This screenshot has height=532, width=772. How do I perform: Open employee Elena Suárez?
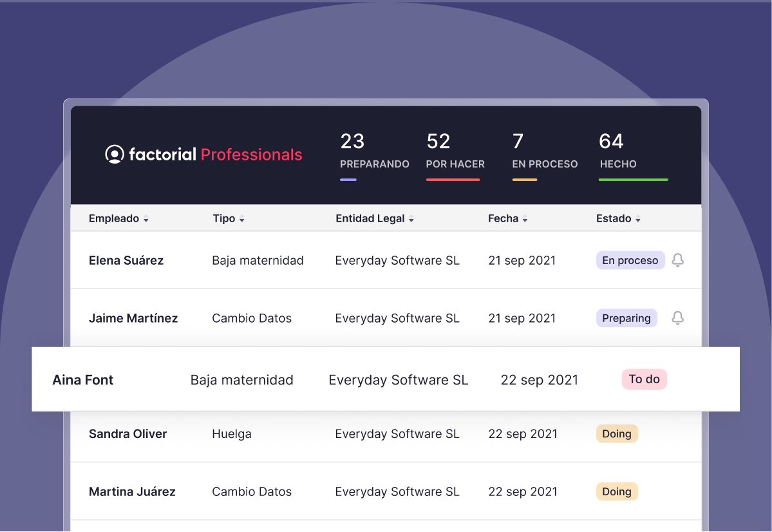[126, 260]
